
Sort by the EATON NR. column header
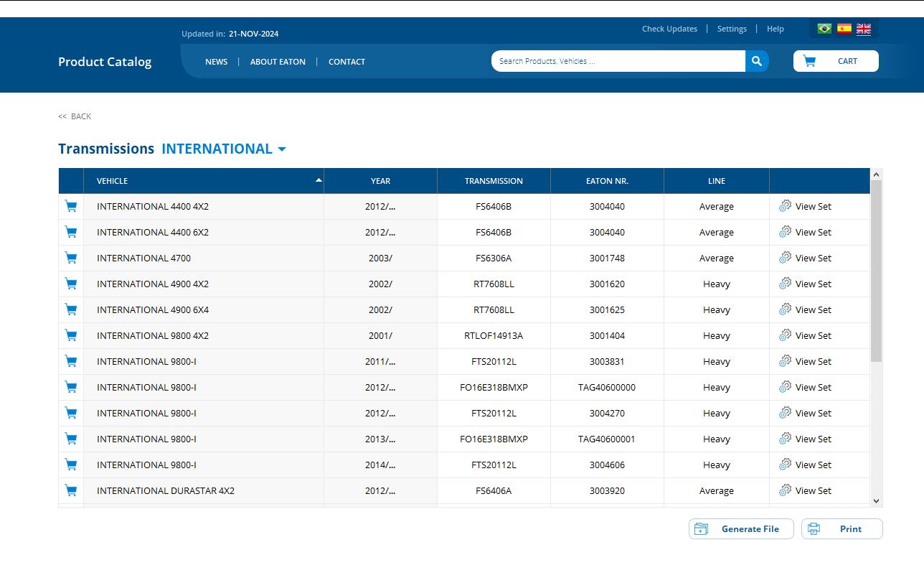(607, 181)
